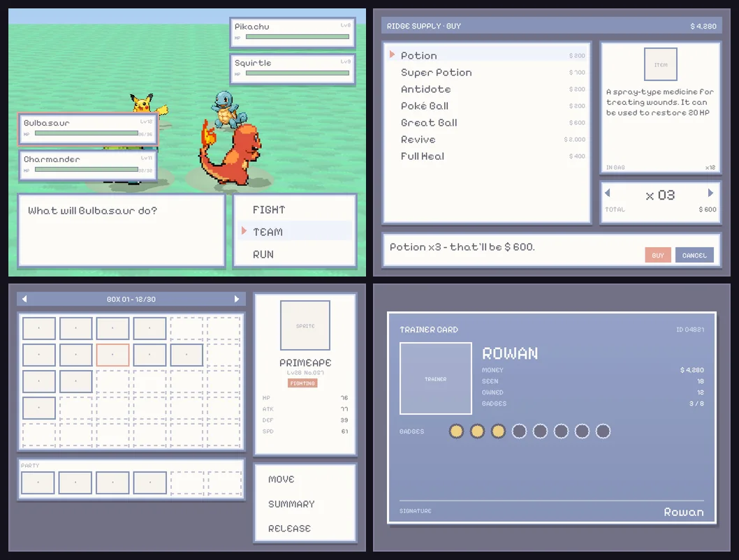Select third party slot
This screenshot has width=739, height=560.
(112, 482)
